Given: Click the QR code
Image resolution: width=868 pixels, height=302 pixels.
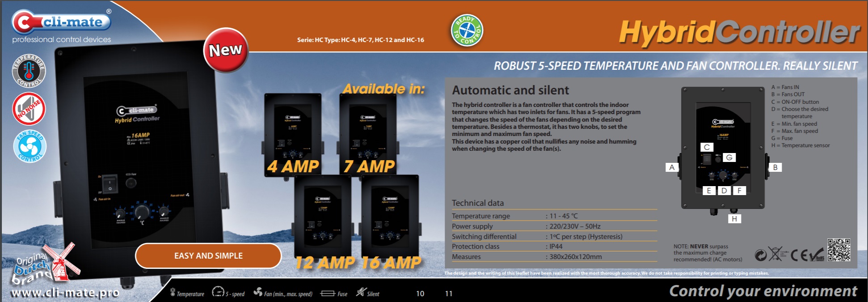Looking at the screenshot, I should [x=839, y=250].
